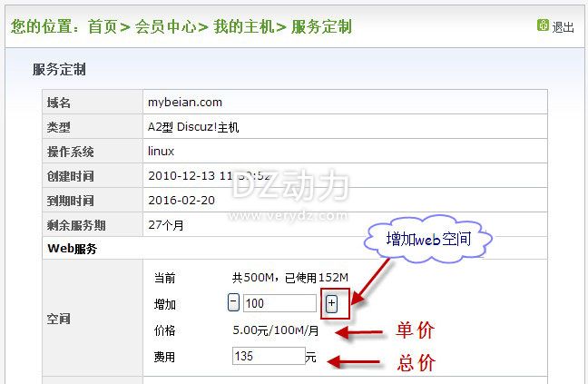Viewport: 588px width, 384px height.
Task: Go to 首页 in the breadcrumb
Action: [x=103, y=26]
